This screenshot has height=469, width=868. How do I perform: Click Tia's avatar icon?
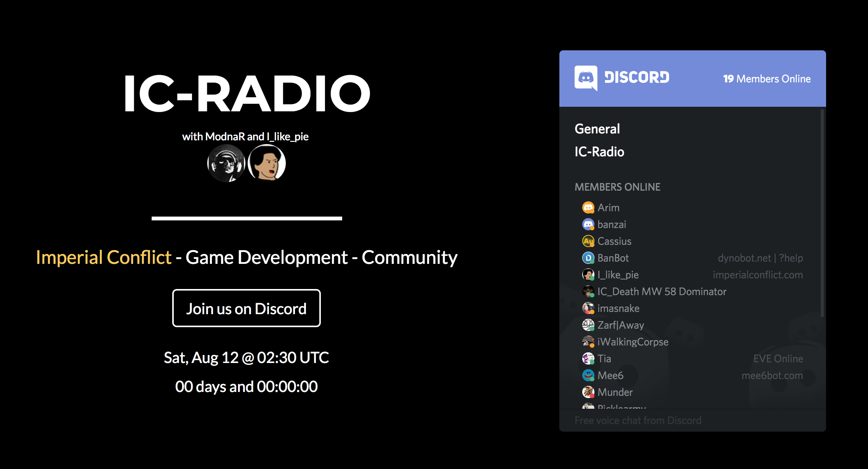[588, 358]
